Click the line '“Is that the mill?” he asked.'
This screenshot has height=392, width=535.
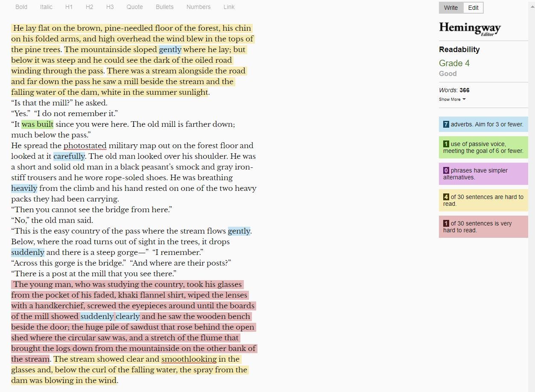(59, 103)
